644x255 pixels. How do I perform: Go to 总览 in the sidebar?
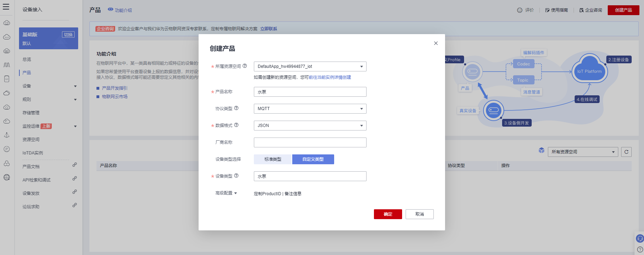point(27,59)
